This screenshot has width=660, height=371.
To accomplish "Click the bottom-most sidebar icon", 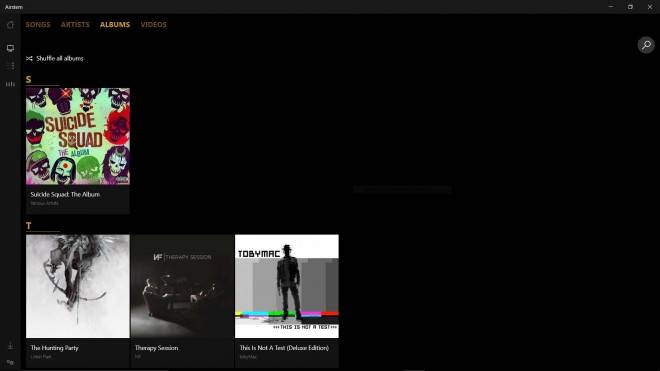I will click(10, 362).
